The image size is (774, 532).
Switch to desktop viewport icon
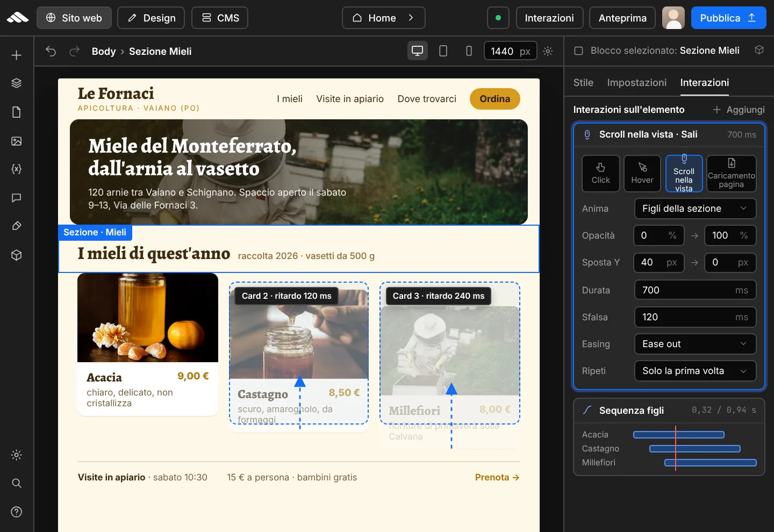pyautogui.click(x=417, y=51)
